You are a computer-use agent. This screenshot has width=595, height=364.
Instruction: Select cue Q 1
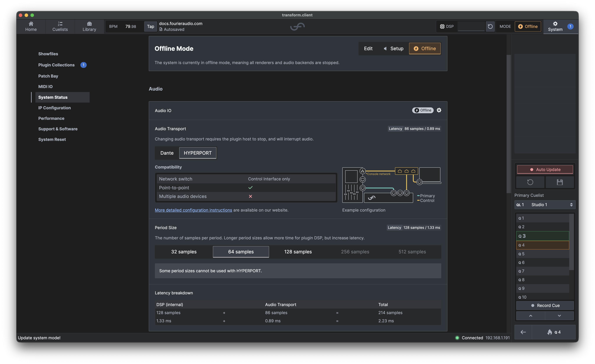[x=542, y=218]
